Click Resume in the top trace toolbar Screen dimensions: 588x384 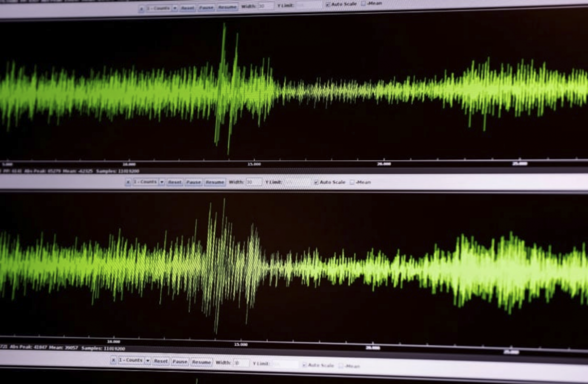pyautogui.click(x=227, y=7)
